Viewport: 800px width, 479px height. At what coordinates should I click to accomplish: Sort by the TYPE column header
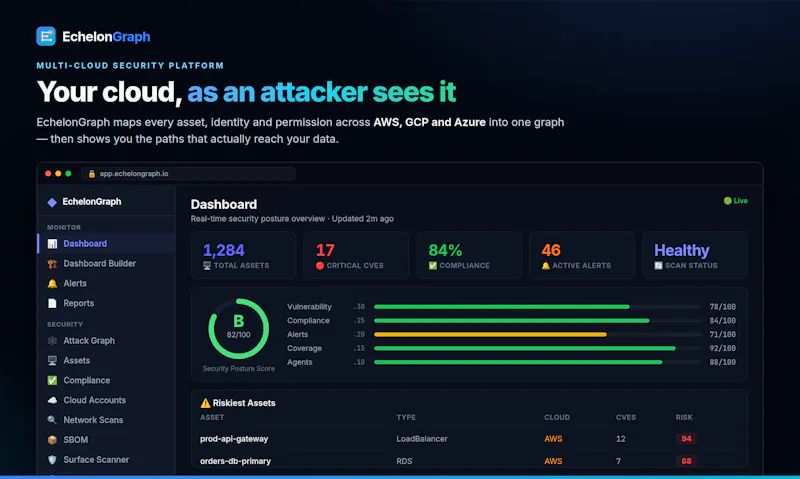click(406, 417)
